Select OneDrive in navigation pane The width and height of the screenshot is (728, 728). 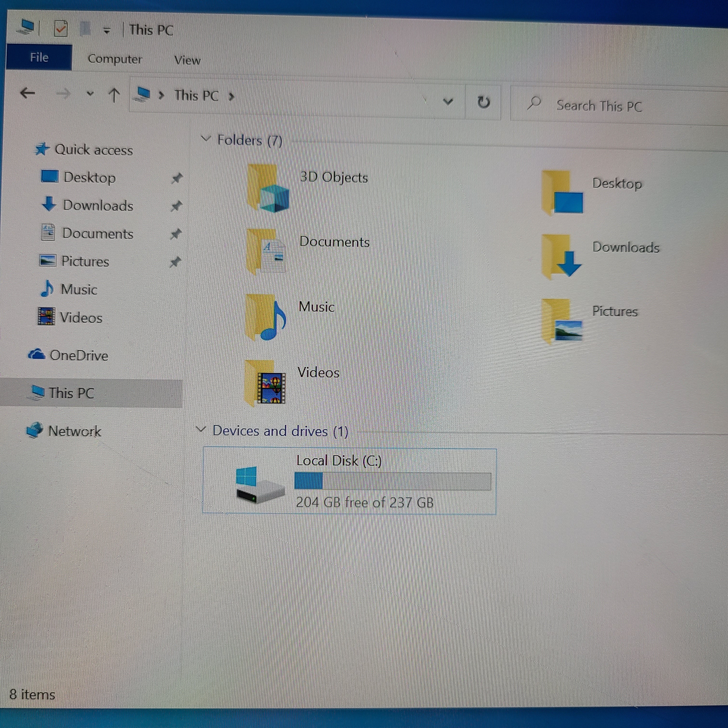tap(78, 355)
